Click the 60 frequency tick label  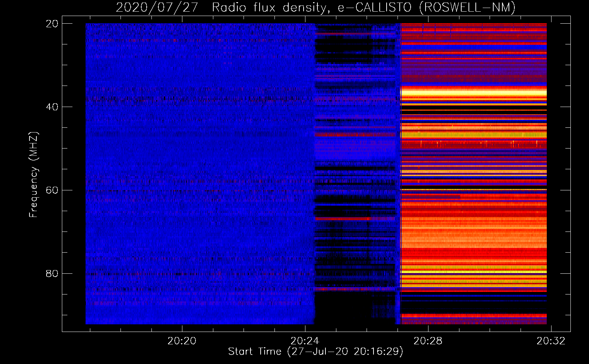tap(52, 190)
